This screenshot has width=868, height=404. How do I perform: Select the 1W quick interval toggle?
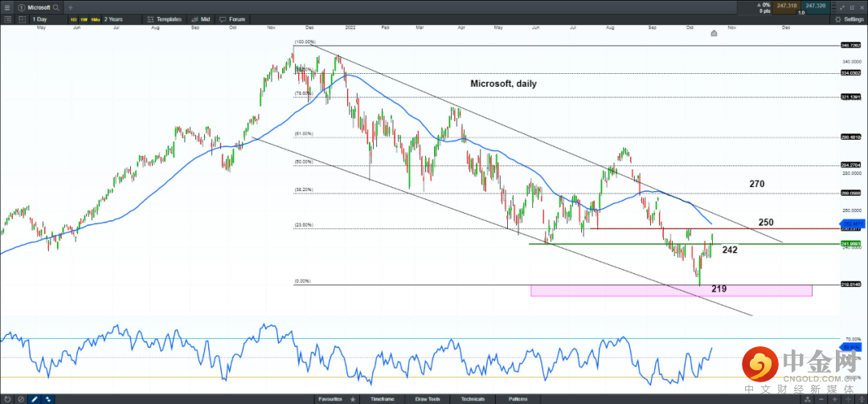click(x=84, y=18)
